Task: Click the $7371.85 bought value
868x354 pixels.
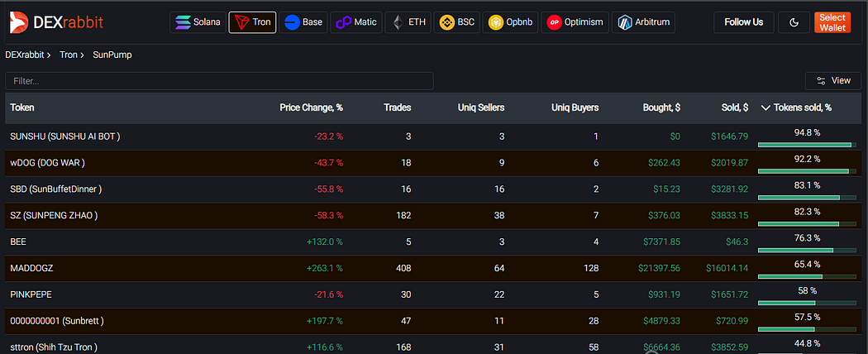Action: click(x=662, y=242)
